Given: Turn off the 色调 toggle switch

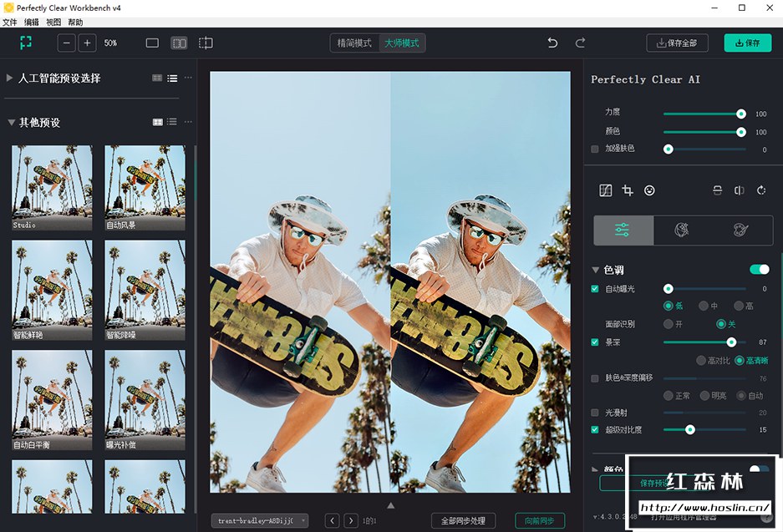Looking at the screenshot, I should pos(760,270).
